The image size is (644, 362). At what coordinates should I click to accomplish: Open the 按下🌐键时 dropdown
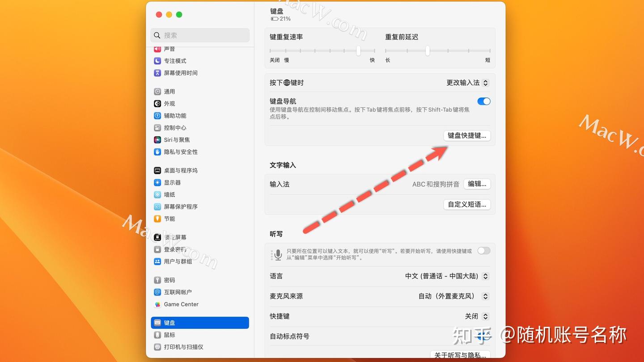coord(467,83)
